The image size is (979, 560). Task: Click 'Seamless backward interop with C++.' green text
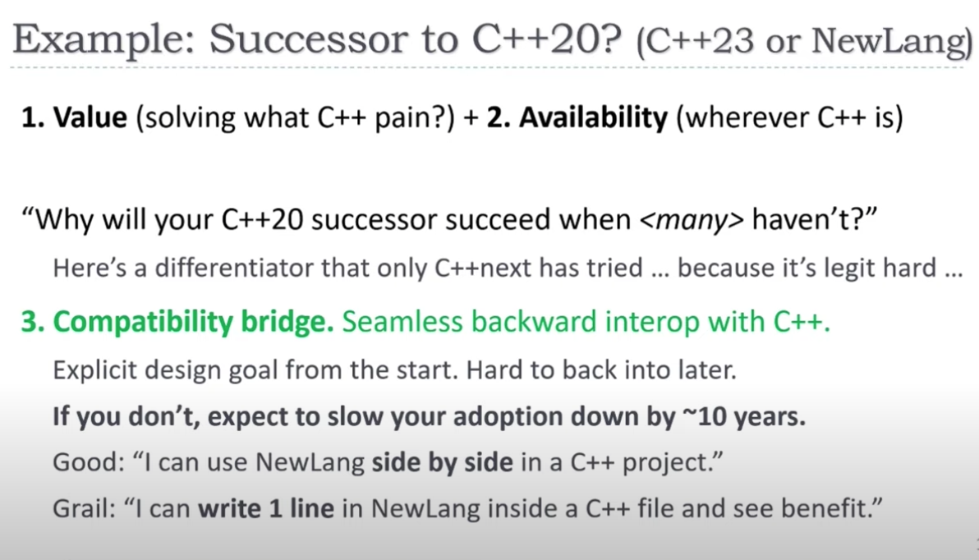(x=586, y=322)
